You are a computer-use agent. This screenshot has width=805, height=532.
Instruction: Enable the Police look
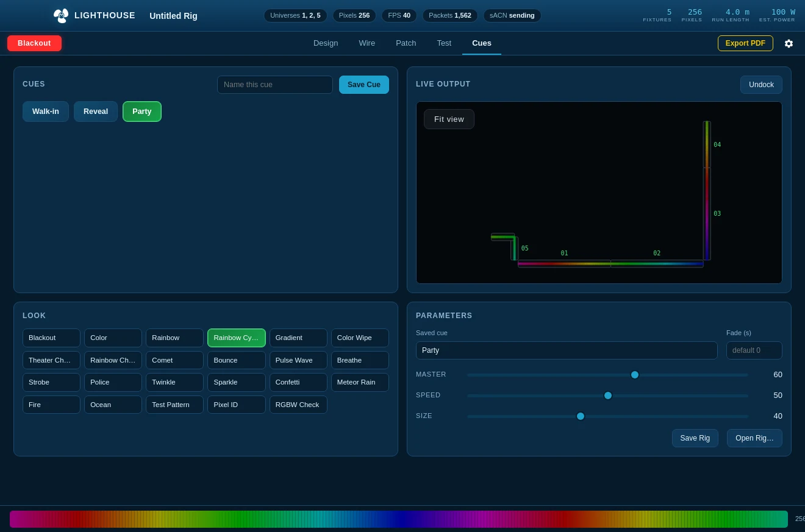click(113, 382)
